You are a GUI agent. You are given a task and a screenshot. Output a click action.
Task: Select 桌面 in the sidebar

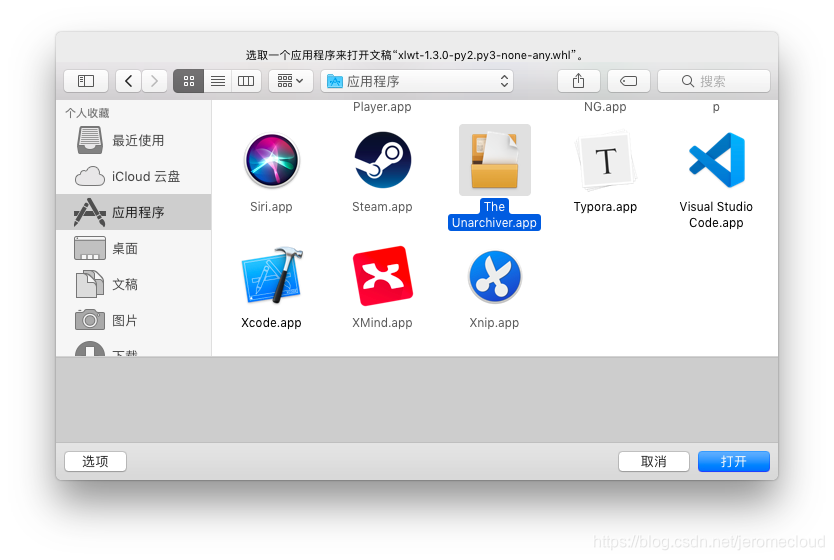click(x=134, y=248)
